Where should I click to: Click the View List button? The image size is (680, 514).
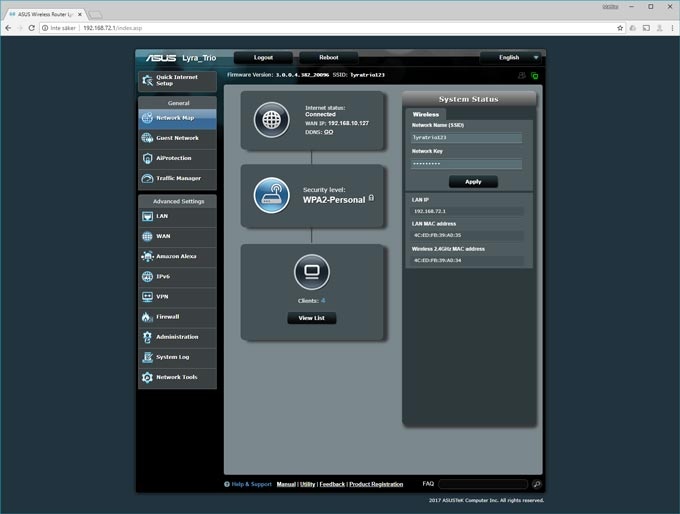coord(311,318)
